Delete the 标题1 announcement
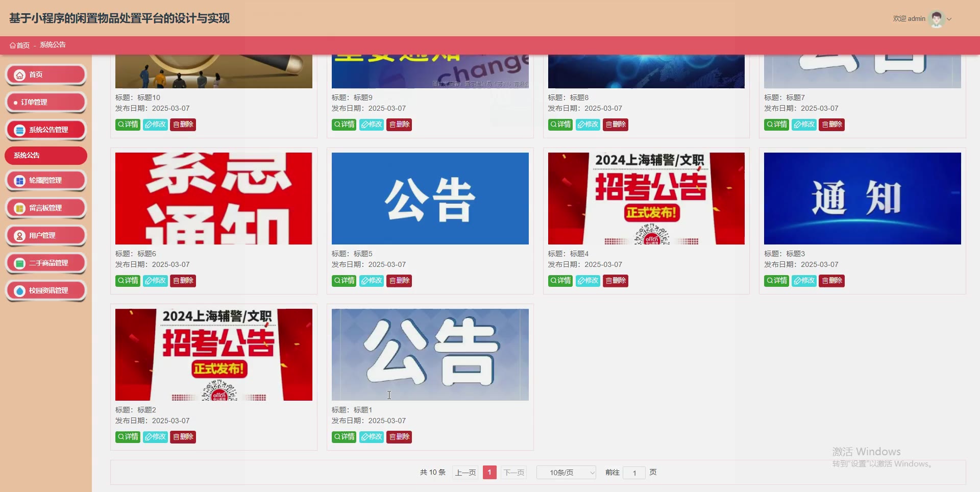The image size is (980, 492). (399, 437)
